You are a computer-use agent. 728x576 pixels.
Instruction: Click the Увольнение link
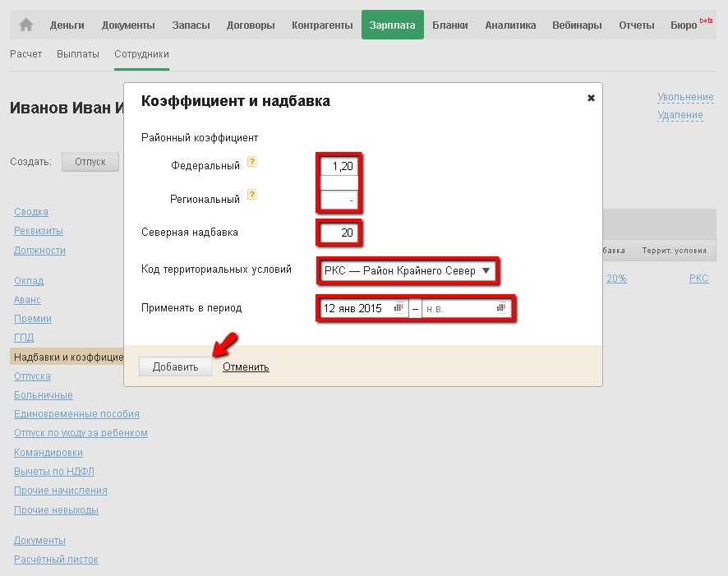pos(685,96)
